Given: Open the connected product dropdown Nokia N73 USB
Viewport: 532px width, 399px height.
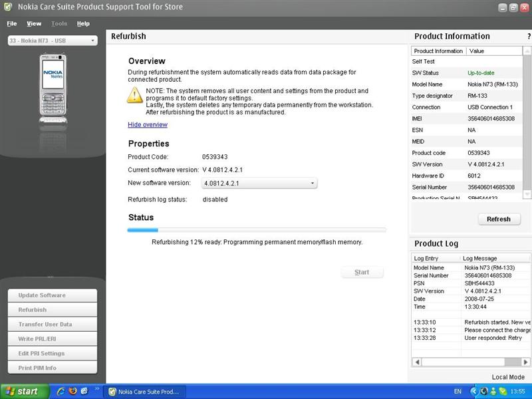Looking at the screenshot, I should [x=53, y=41].
